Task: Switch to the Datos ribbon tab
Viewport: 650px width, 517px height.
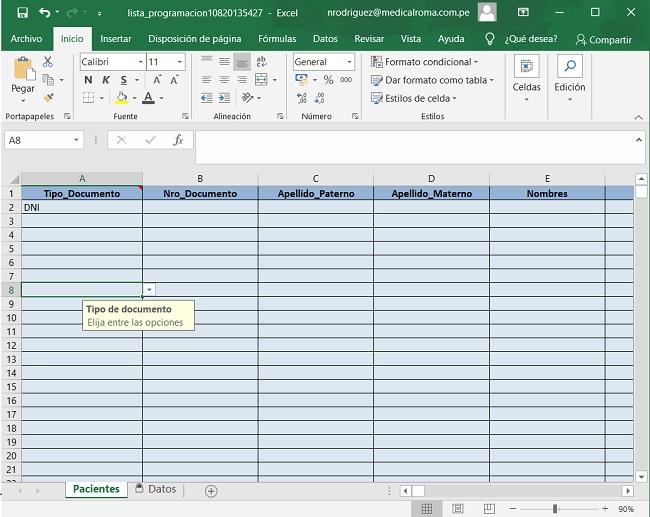Action: pos(325,39)
